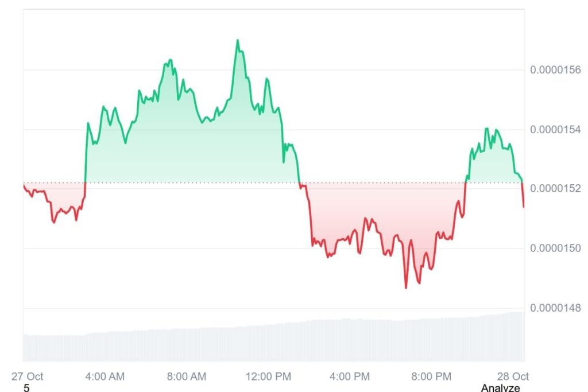Click the 0.0000154 price axis label
Screen dimensions: 588x392
point(555,130)
